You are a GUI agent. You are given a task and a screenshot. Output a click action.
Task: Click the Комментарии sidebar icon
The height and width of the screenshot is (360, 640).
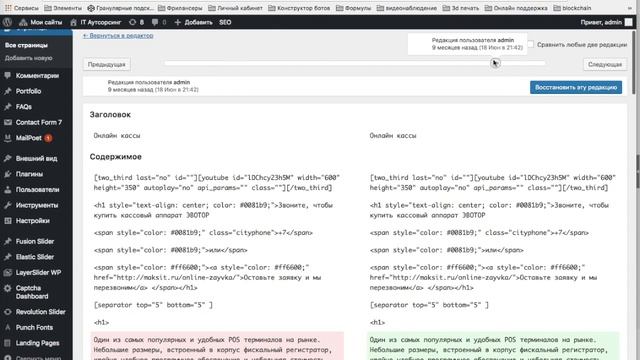tap(7, 76)
